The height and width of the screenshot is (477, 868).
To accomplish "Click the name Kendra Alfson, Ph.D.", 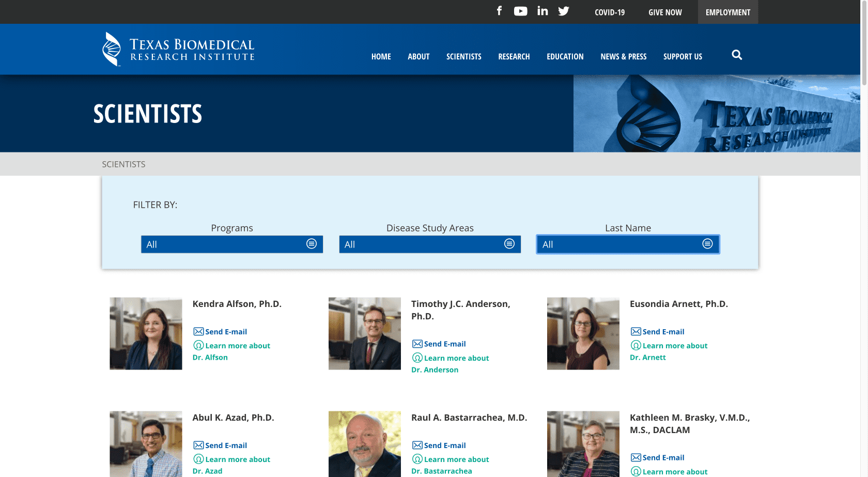I will pyautogui.click(x=237, y=304).
